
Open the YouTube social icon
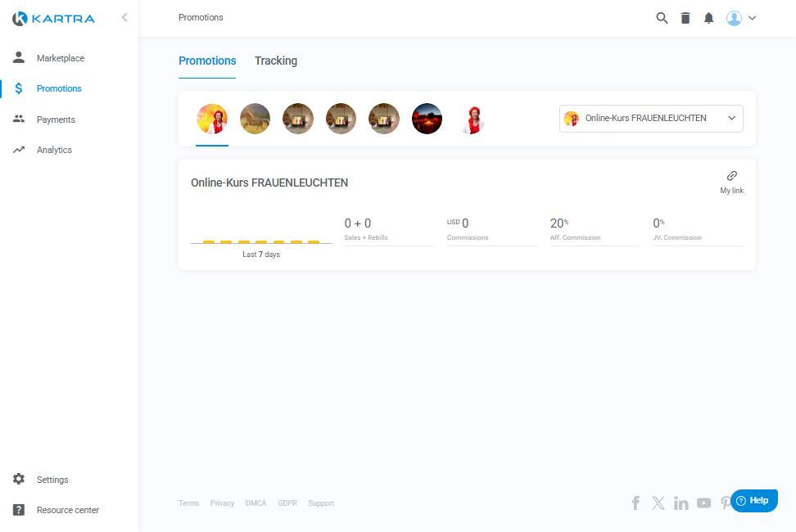703,503
